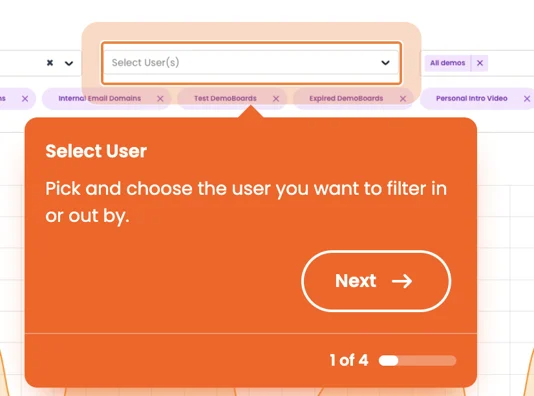Select the All demos tag label

[x=447, y=63]
